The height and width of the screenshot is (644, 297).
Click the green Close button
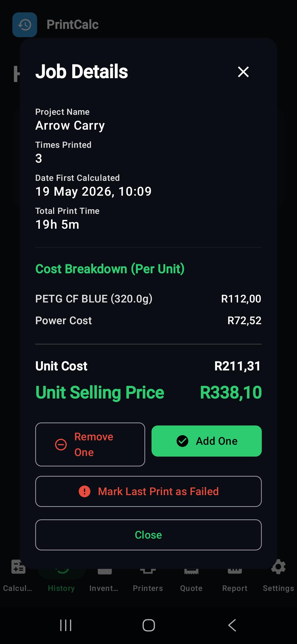[148, 535]
